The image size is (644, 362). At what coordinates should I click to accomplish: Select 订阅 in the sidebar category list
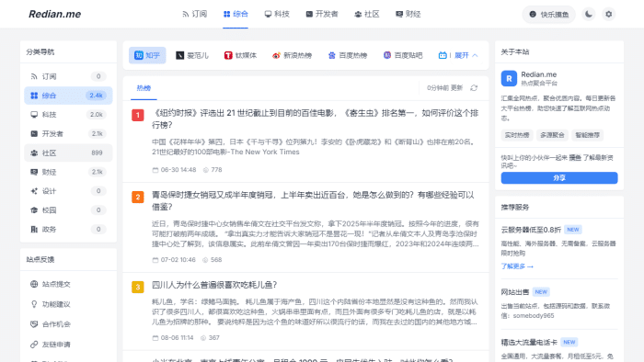pyautogui.click(x=68, y=76)
